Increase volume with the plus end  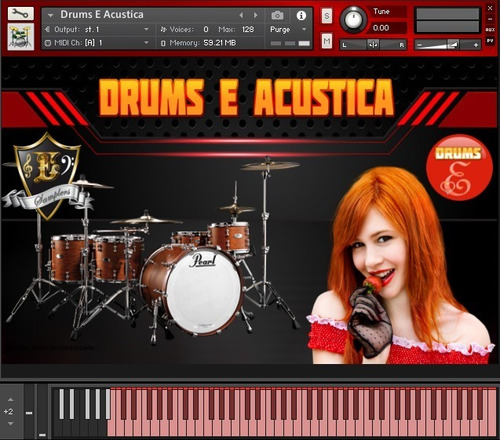476,45
